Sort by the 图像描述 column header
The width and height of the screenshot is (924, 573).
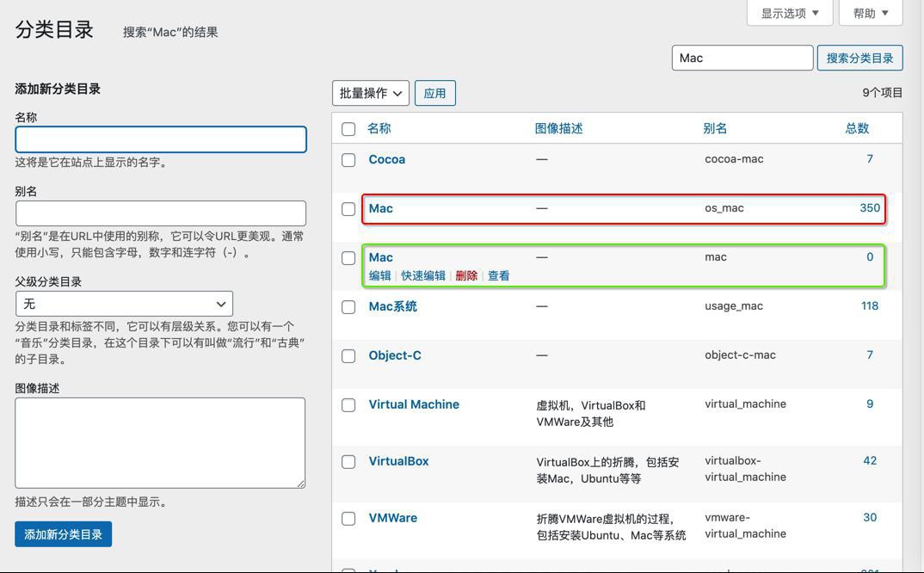click(x=558, y=128)
